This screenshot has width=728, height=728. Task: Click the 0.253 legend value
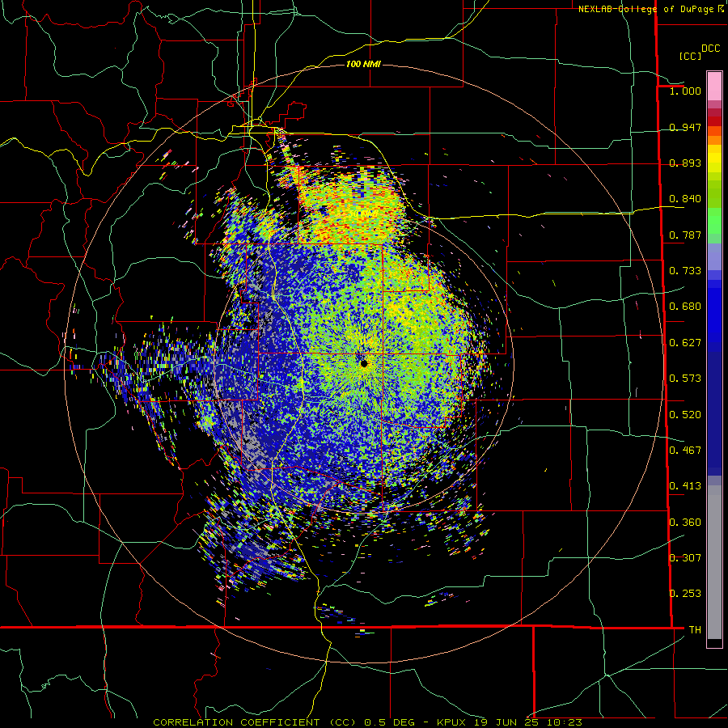pyautogui.click(x=685, y=594)
